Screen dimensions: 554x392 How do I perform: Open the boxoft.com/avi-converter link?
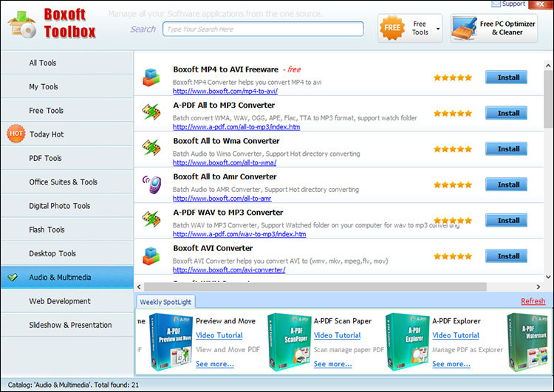click(x=229, y=269)
